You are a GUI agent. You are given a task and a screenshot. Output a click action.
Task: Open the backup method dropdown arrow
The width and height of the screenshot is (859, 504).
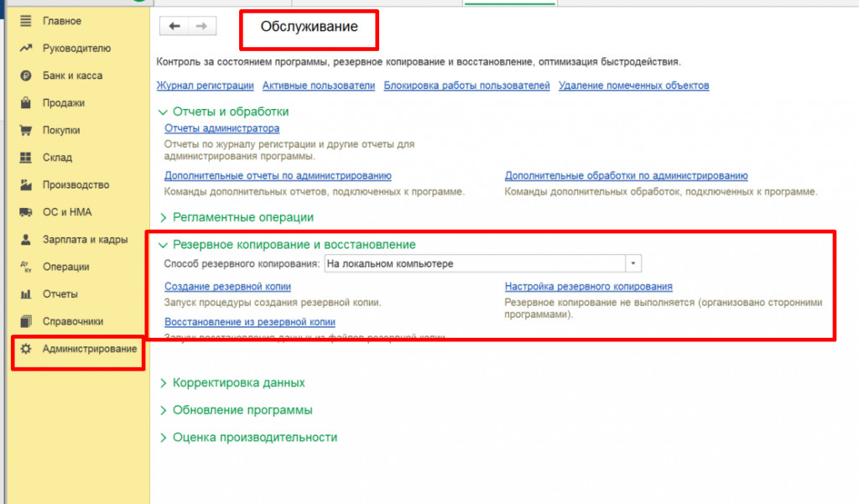point(633,263)
